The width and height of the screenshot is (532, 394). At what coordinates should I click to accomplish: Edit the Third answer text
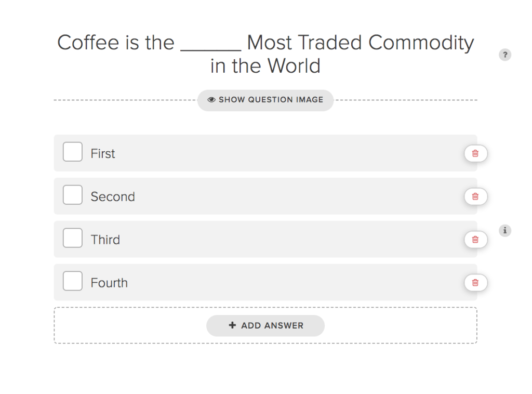(105, 240)
